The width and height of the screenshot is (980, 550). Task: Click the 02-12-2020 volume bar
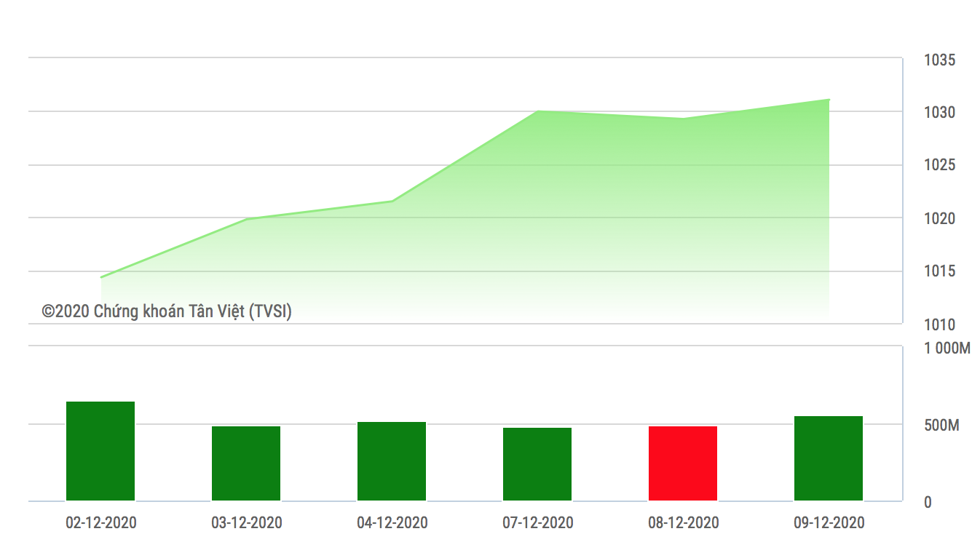[100, 451]
